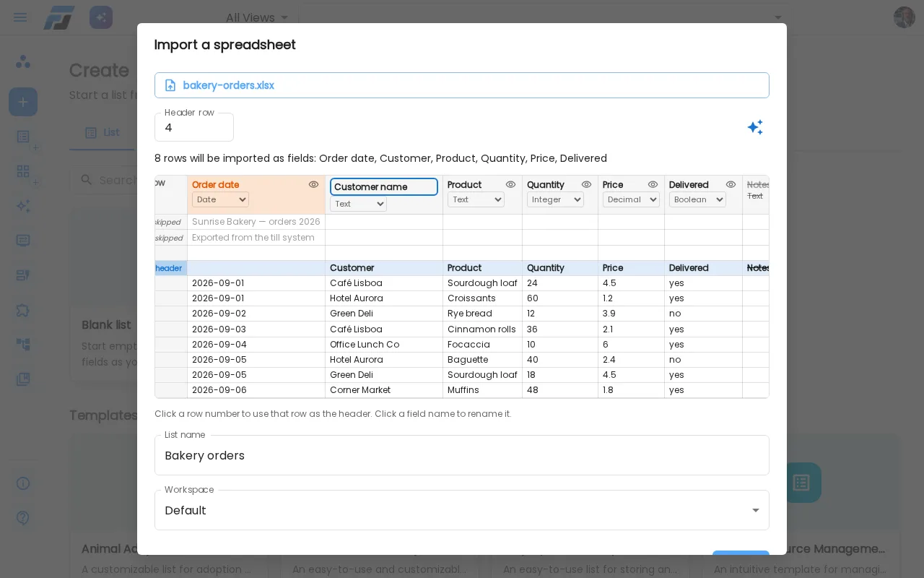Click the Rye bread product cell
The image size is (924, 578).
(x=482, y=314)
